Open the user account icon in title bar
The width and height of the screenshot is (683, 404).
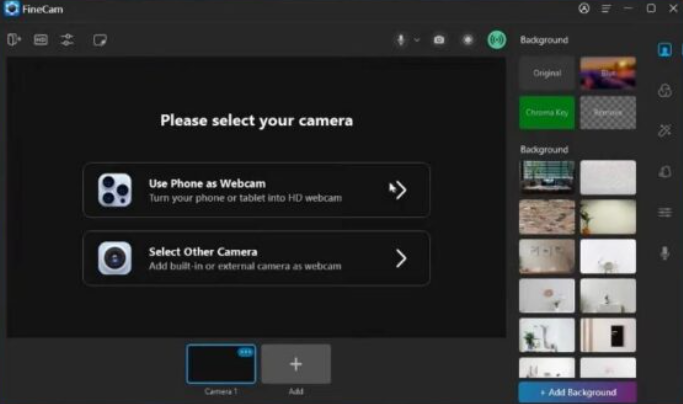[584, 8]
